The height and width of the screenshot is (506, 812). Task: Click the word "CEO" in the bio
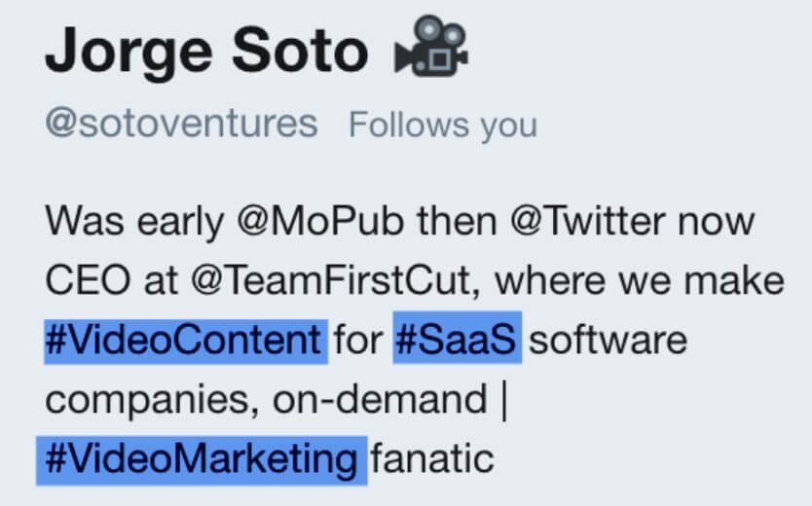(x=83, y=282)
